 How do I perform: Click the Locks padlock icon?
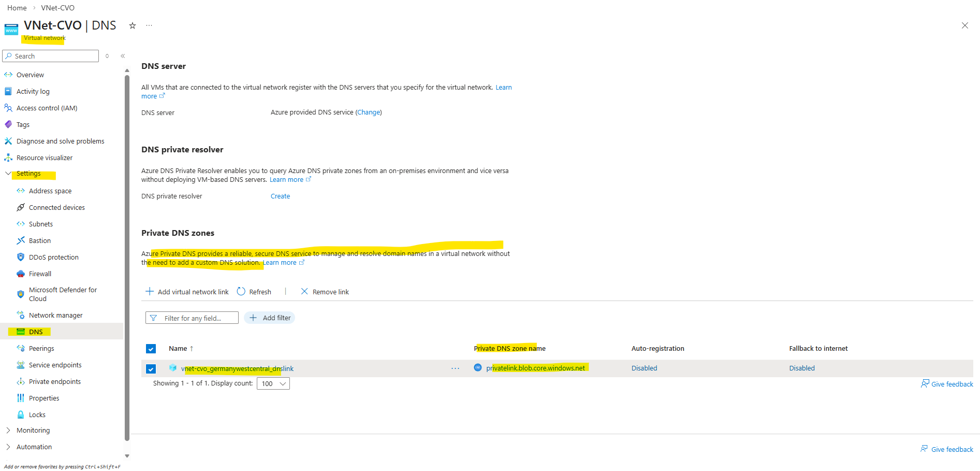tap(21, 415)
